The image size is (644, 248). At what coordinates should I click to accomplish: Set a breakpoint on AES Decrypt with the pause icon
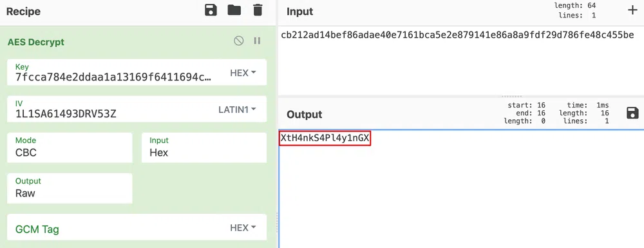point(257,41)
